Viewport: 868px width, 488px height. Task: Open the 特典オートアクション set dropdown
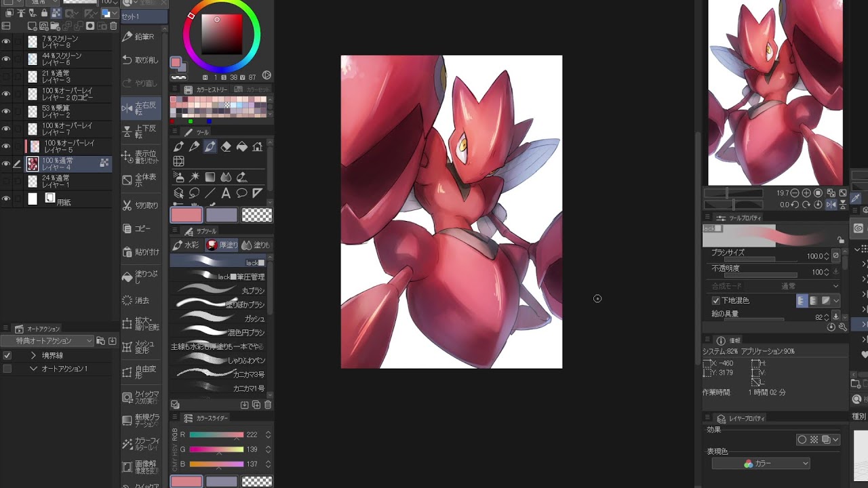(47, 341)
